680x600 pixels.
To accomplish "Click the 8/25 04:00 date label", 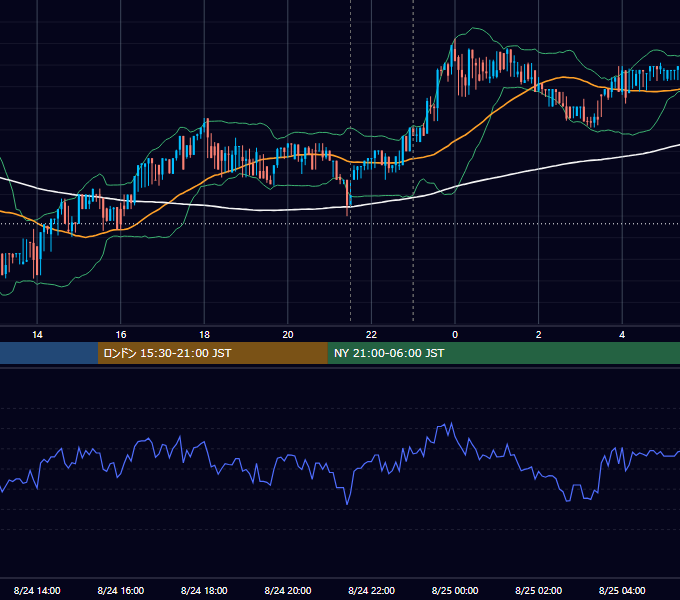I will click(622, 590).
